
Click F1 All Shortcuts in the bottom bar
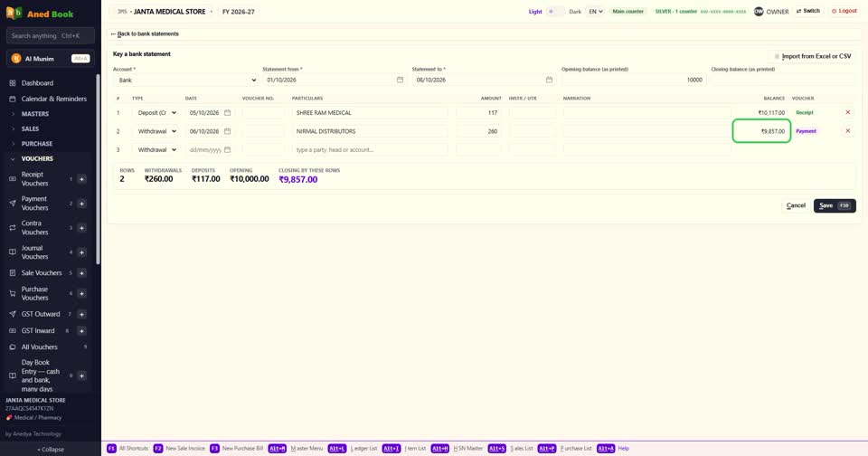[x=127, y=448]
